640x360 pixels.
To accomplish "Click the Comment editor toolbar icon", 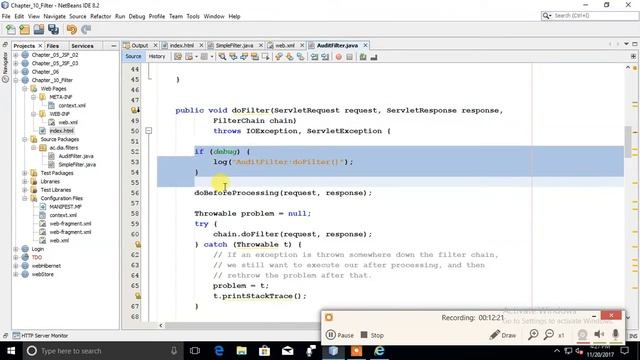I will point(363,57).
